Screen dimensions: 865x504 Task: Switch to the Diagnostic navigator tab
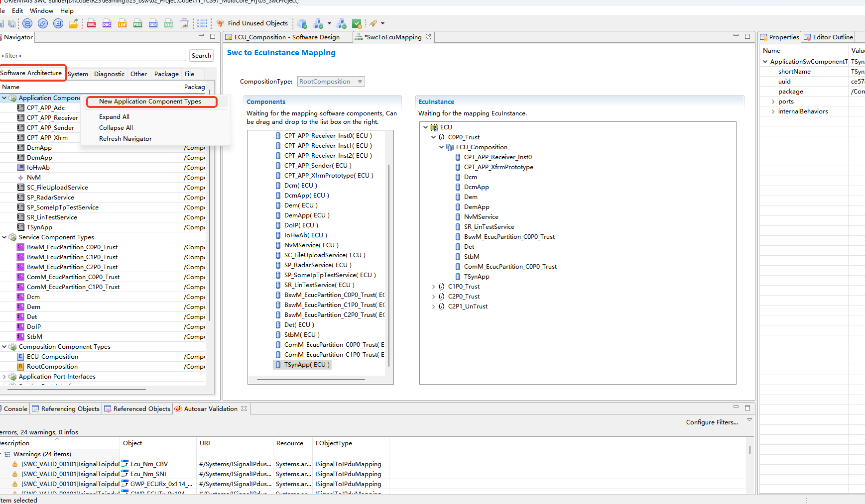pos(109,74)
